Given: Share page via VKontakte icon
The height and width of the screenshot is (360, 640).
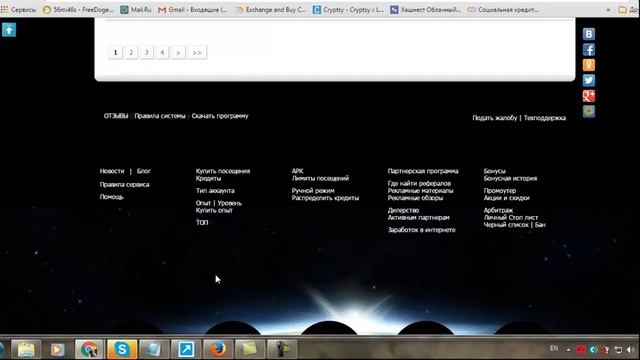Looking at the screenshot, I should [x=589, y=34].
